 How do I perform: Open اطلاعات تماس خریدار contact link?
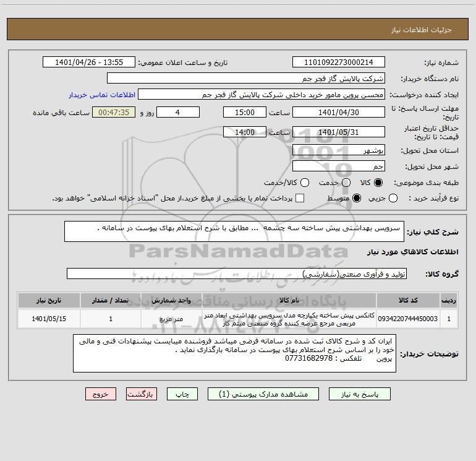[x=102, y=95]
